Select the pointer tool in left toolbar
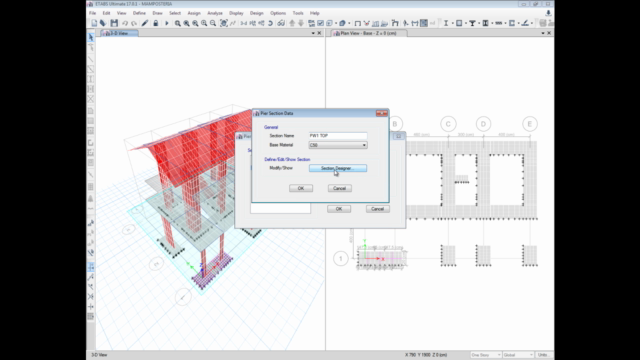The image size is (640, 360). [91, 37]
